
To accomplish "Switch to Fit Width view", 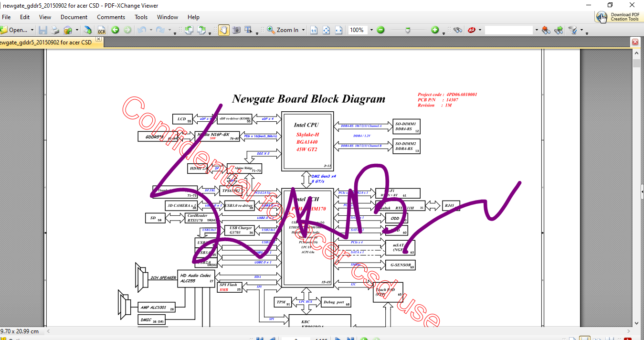I will [x=338, y=30].
